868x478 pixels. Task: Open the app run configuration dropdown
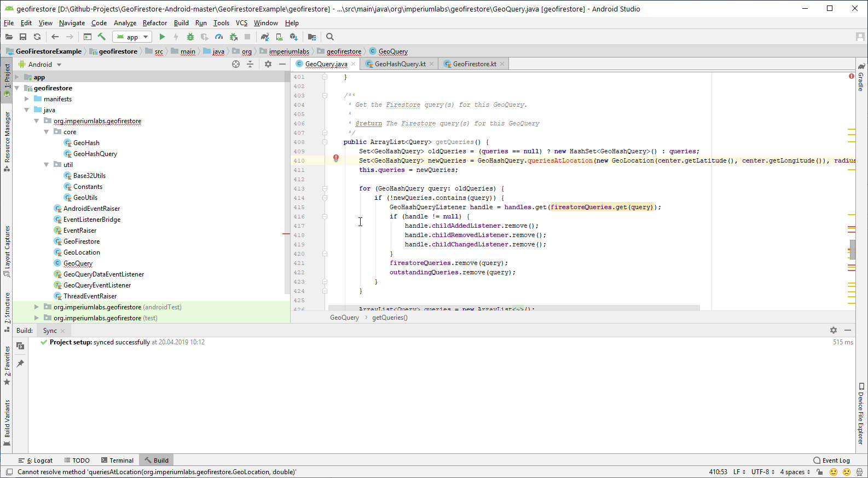(x=132, y=37)
